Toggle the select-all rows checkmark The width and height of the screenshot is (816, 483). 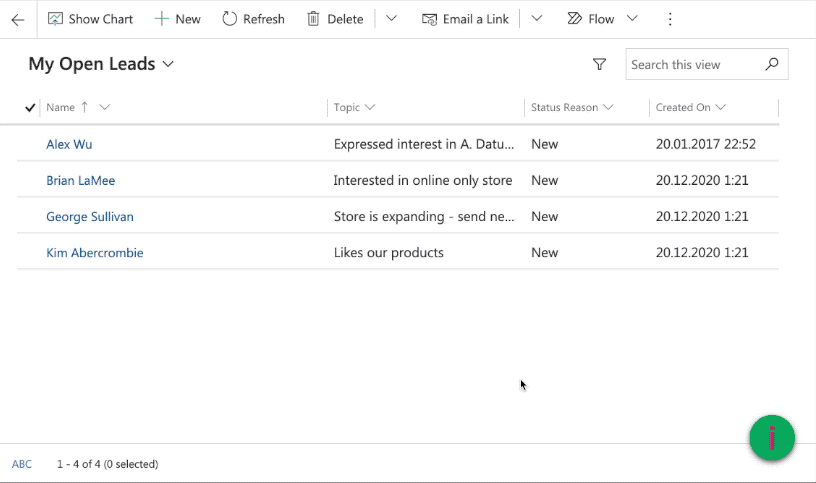[x=30, y=107]
